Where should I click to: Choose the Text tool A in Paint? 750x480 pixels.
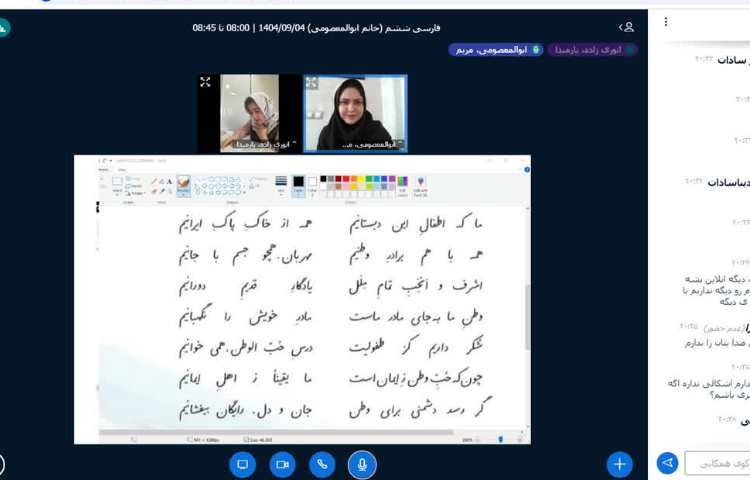169,182
